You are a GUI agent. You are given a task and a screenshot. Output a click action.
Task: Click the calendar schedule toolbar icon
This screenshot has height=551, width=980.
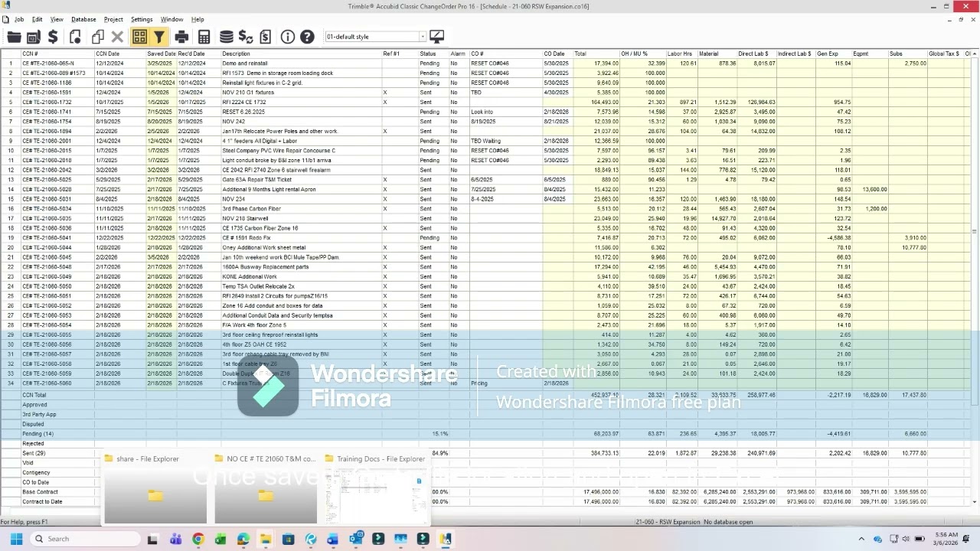(x=33, y=37)
